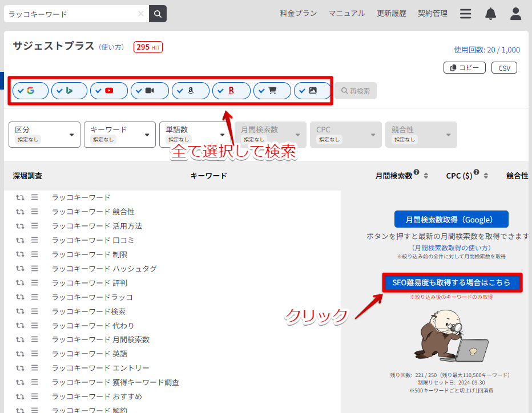The height and width of the screenshot is (413, 532).
Task: Toggle the Google suggest source
Action: tap(30, 91)
